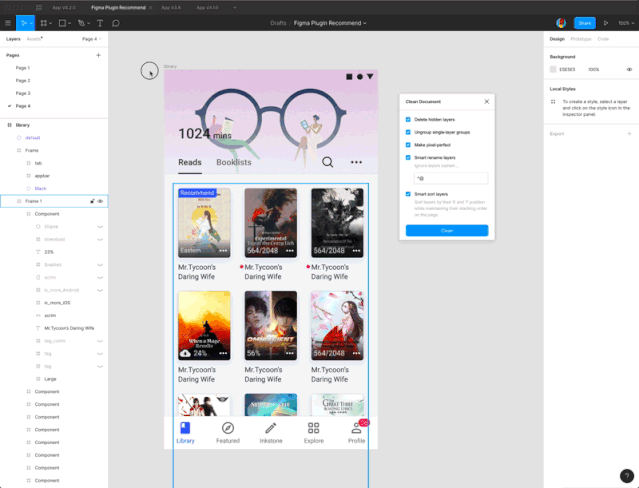This screenshot has width=639, height=488.
Task: Open the Prototype tab
Action: coord(581,39)
